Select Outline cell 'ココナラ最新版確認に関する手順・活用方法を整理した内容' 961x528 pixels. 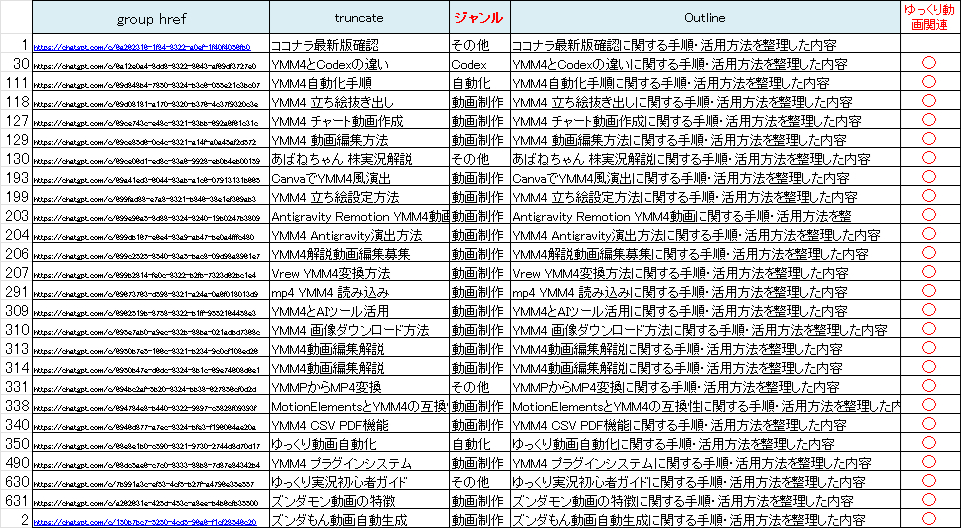[705, 44]
